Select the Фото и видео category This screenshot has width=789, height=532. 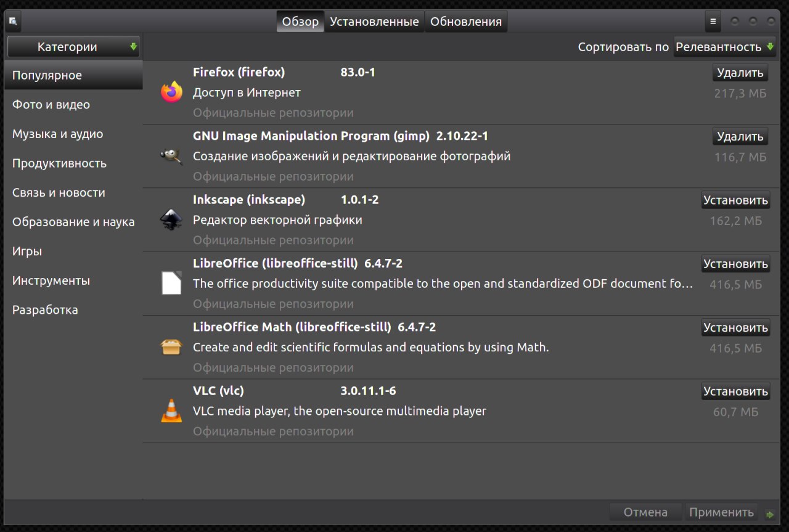pyautogui.click(x=73, y=105)
